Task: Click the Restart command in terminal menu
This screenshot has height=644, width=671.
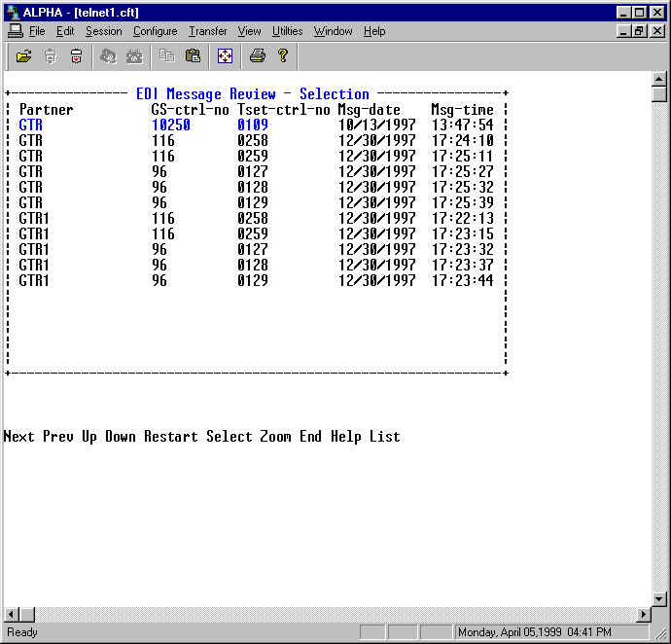Action: (x=170, y=437)
